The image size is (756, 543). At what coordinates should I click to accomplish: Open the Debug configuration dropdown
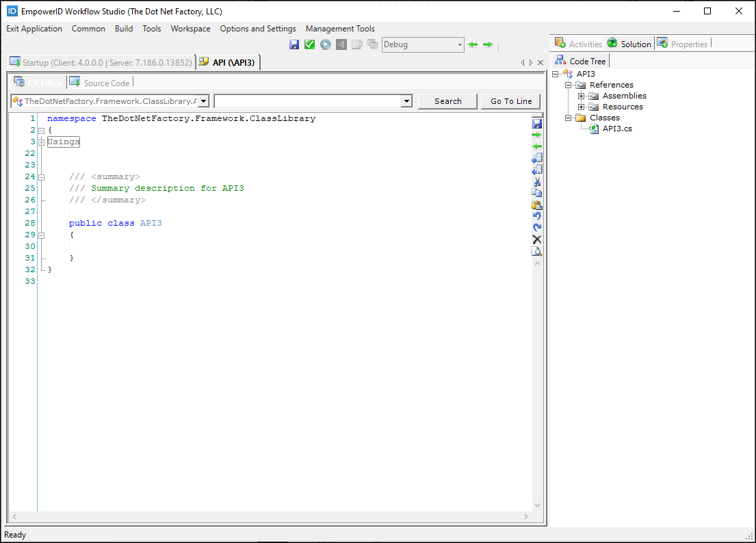coord(458,44)
